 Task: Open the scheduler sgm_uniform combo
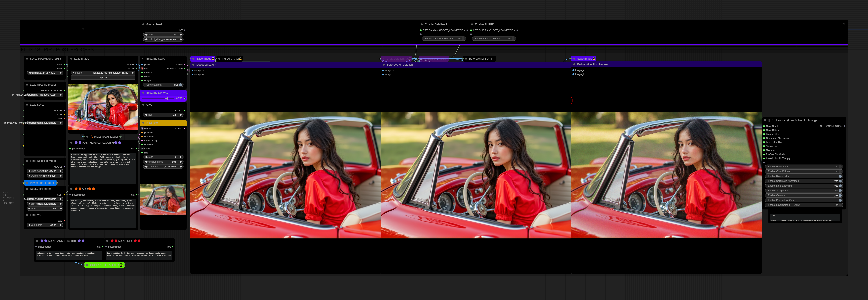click(x=163, y=167)
